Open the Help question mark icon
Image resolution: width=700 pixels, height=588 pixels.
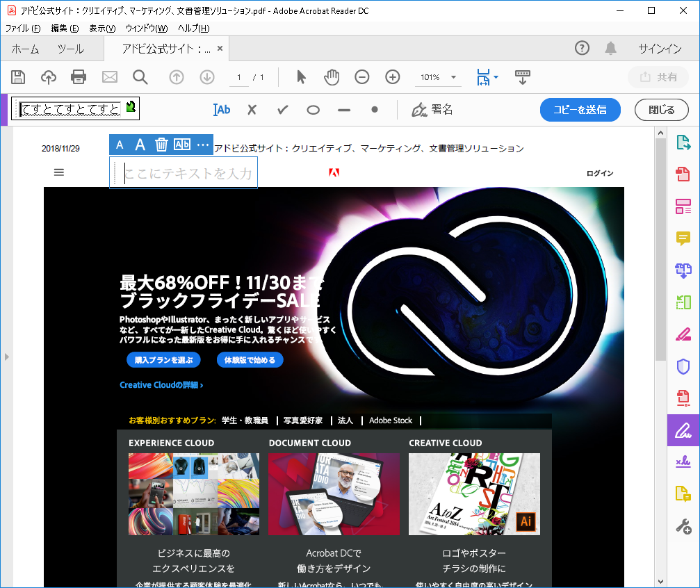tap(582, 48)
